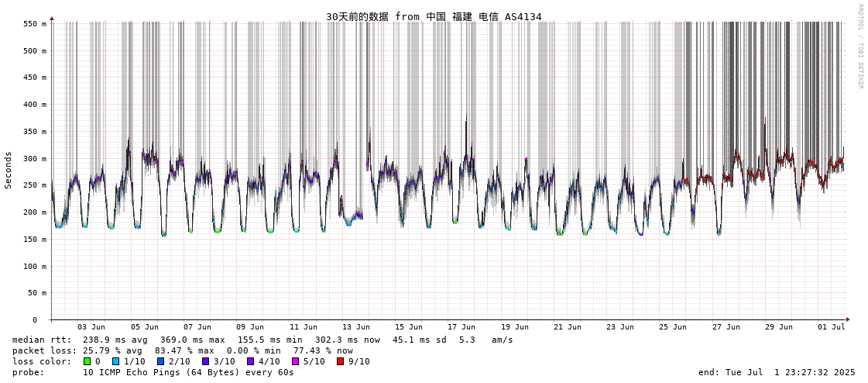Click the '100 m' y-axis value

35,267
